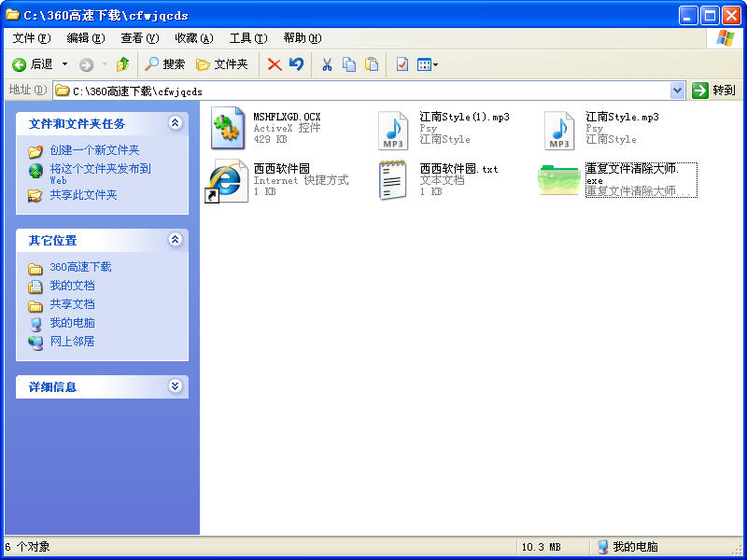Expand the 详细信息 panel
The width and height of the screenshot is (747, 560).
[176, 386]
